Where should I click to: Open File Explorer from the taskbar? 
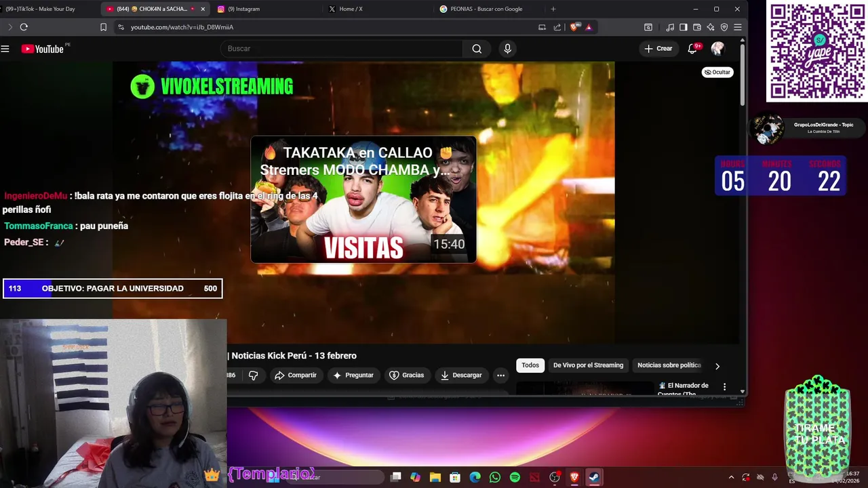(435, 477)
